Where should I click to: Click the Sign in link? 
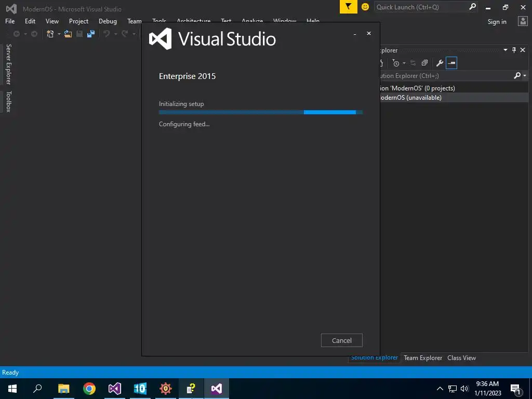(497, 22)
